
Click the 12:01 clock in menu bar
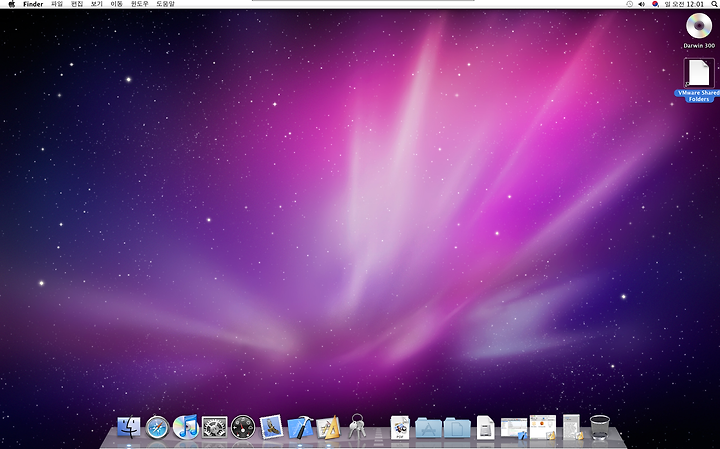tap(684, 4)
